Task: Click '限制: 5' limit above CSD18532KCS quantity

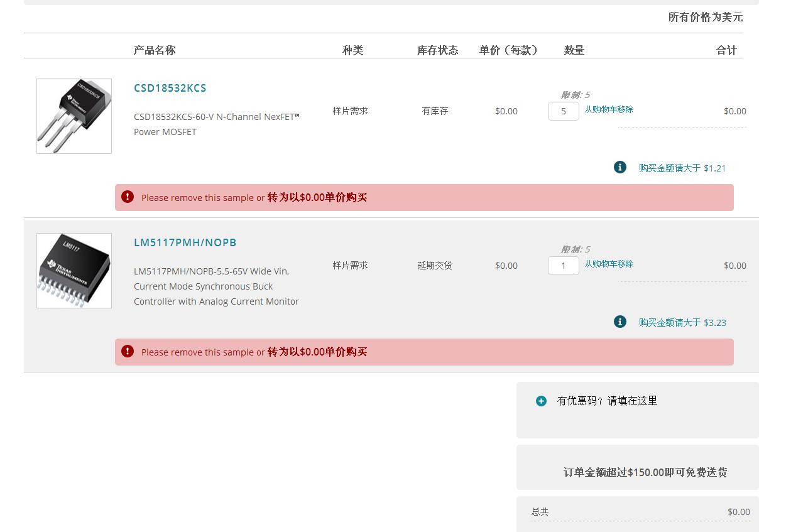Action: coord(576,95)
